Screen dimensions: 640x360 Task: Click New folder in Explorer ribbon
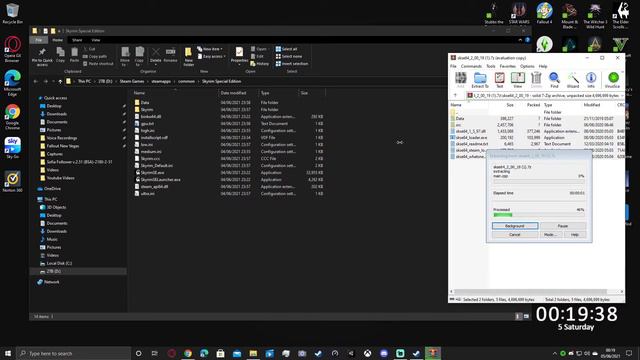pyautogui.click(x=188, y=57)
